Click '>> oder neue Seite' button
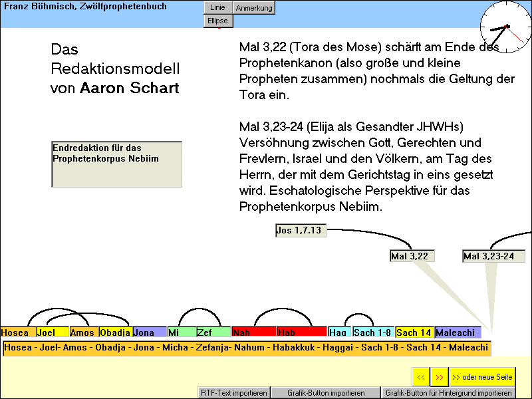The image size is (532, 399). coord(482,377)
